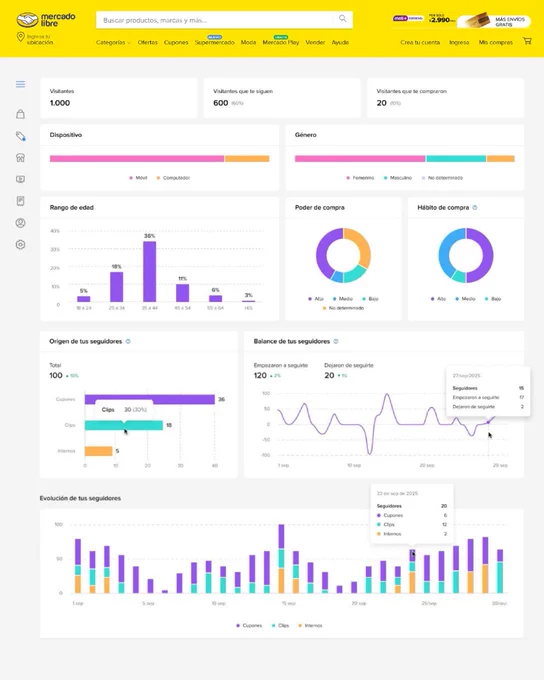The width and height of the screenshot is (544, 680).
Task: Click the location pin icon
Action: coord(20,37)
